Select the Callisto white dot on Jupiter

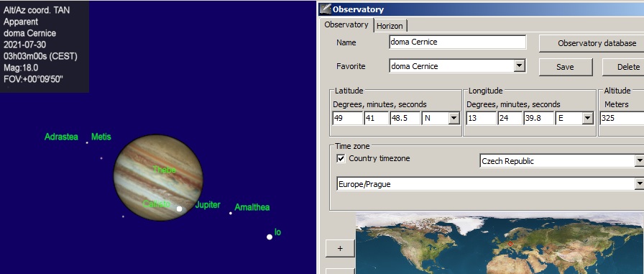click(x=179, y=209)
